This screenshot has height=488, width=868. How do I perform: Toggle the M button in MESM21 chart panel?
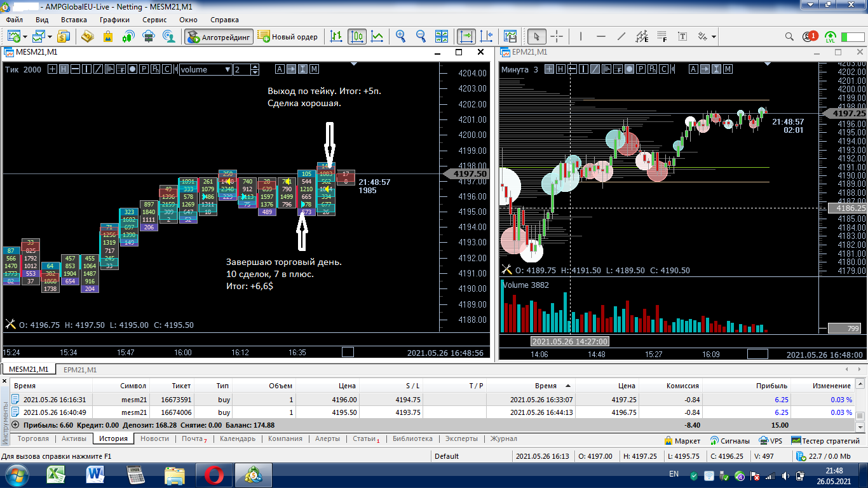click(314, 69)
